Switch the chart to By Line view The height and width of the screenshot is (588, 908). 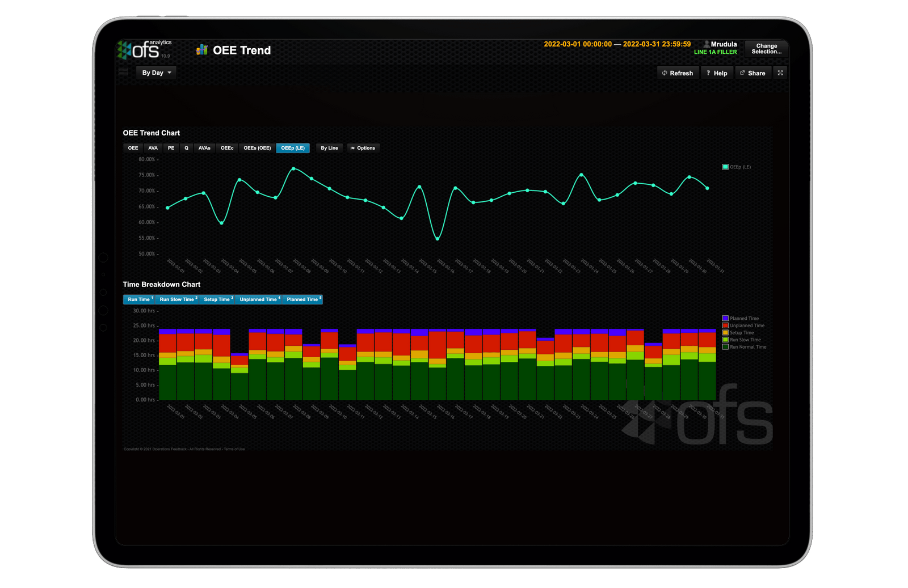[x=329, y=148]
